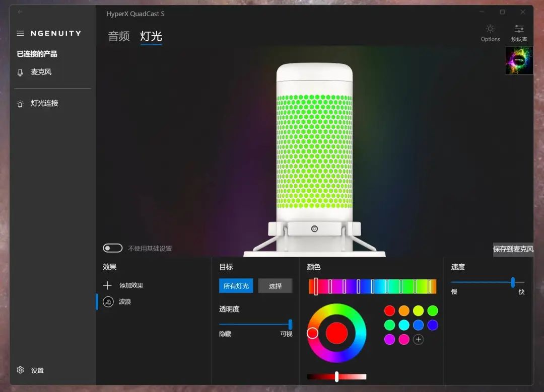Viewport: 544px width, 392px height.
Task: Pick the blue preset color swatch
Action: [419, 325]
